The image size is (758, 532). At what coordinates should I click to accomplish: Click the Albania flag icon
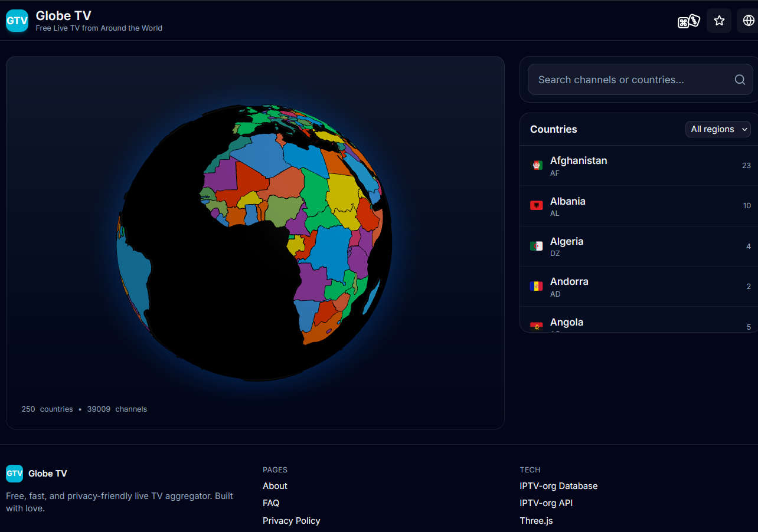(x=536, y=205)
